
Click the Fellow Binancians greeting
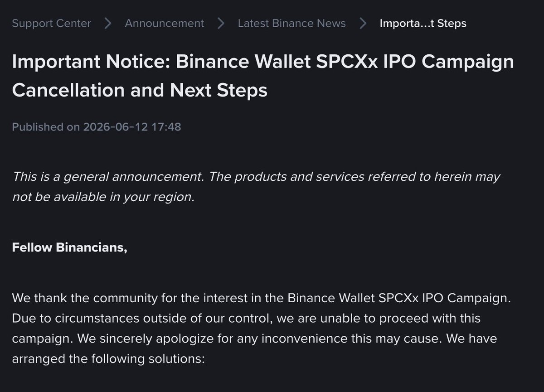(x=69, y=248)
